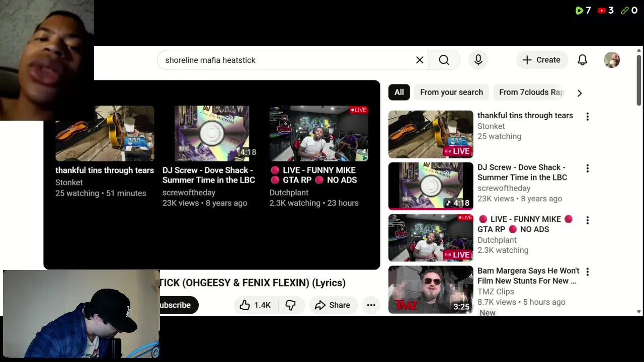Open sidebar thumbnail of thankful tins through tears
Image resolution: width=644 pixels, height=362 pixels.
tap(431, 134)
